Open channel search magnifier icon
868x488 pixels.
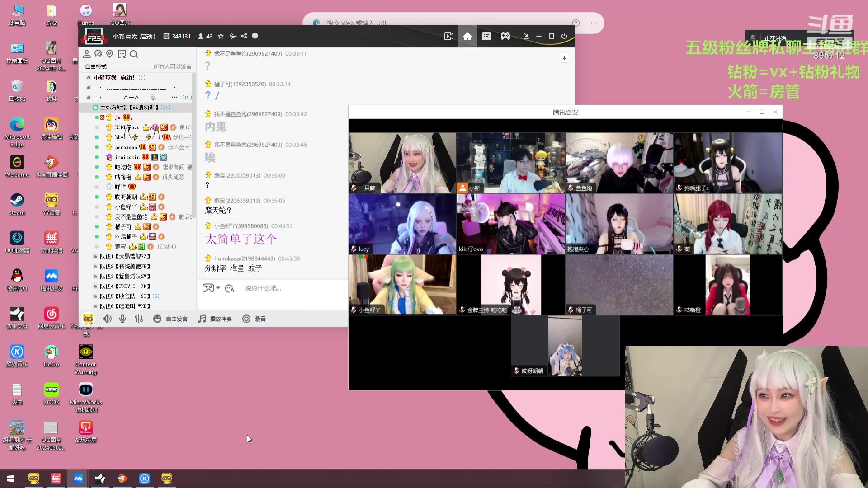[134, 54]
